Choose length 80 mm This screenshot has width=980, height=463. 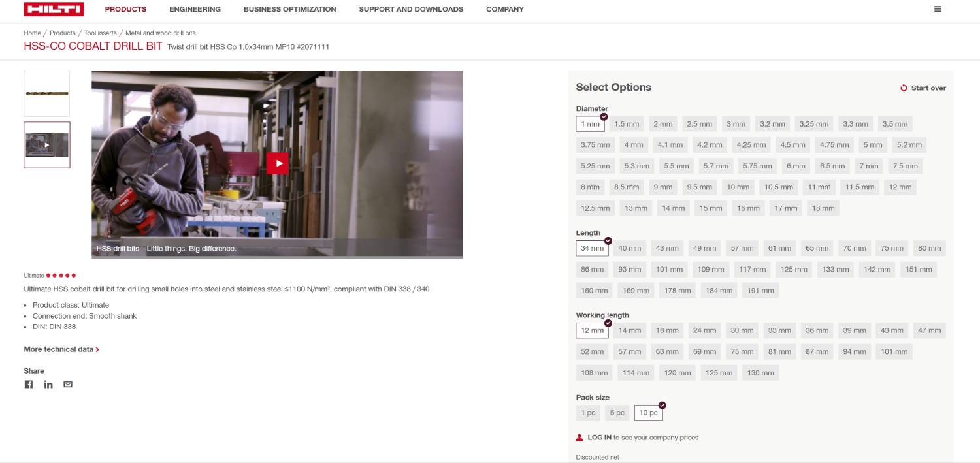tap(930, 248)
